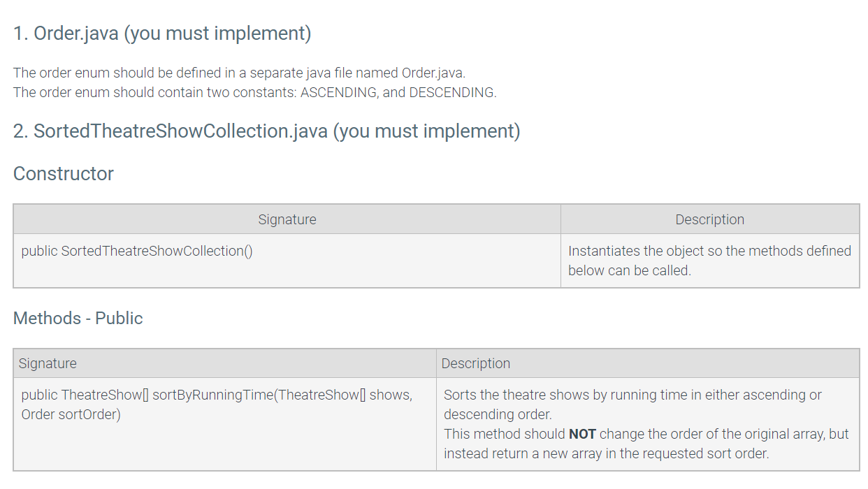
Task: Click the sortByRunningTime method signature text
Action: [x=217, y=395]
